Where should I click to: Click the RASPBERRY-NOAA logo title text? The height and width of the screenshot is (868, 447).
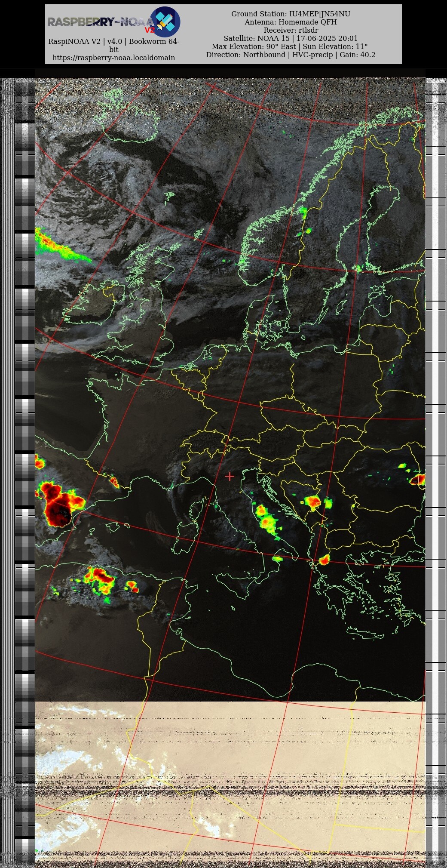click(x=100, y=22)
